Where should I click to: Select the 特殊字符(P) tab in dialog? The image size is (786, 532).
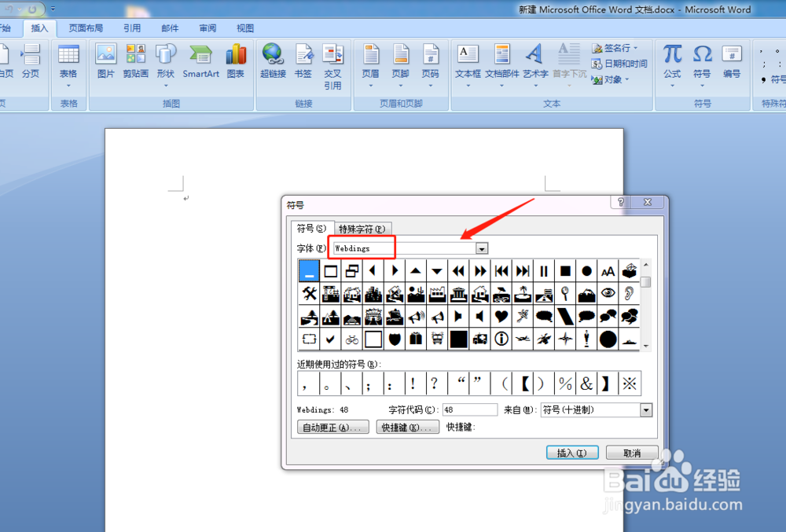tap(362, 229)
